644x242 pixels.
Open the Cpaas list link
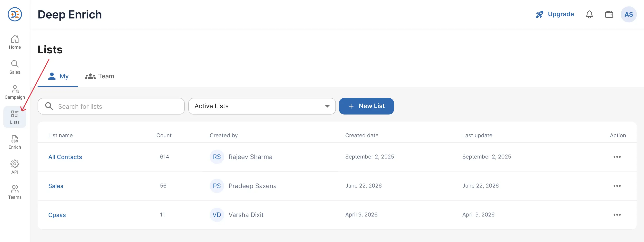click(x=57, y=215)
